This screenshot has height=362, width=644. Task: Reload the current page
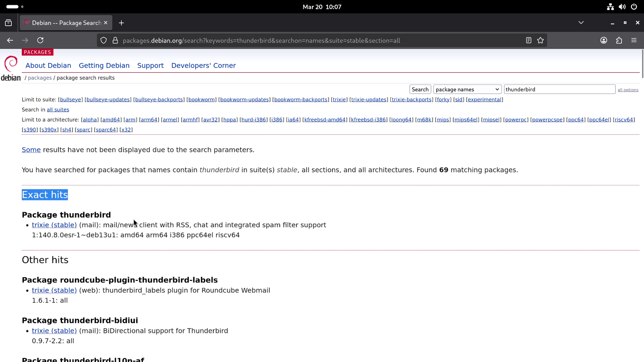tap(40, 40)
